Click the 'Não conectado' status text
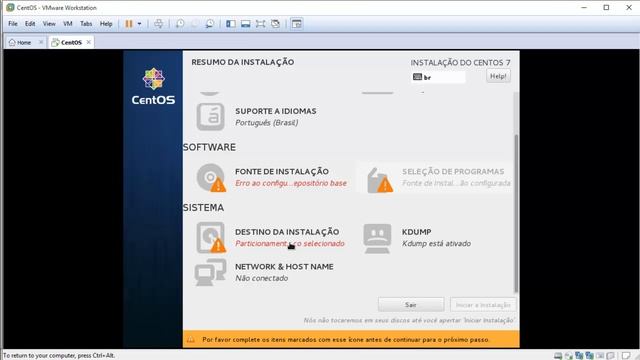This screenshot has width=640, height=360. click(x=262, y=278)
